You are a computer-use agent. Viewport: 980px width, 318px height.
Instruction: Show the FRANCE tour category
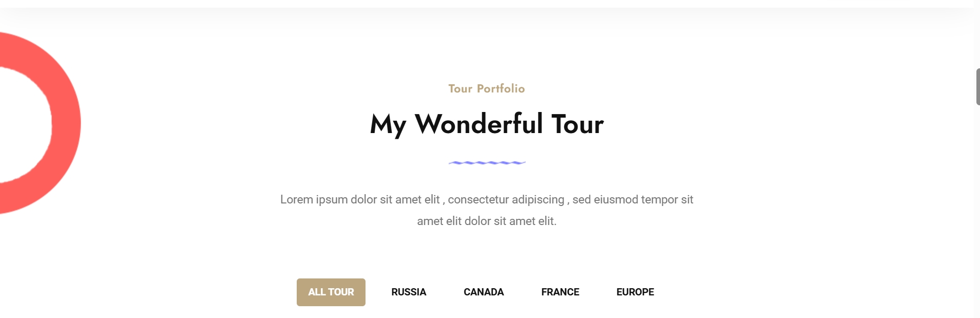tap(560, 292)
